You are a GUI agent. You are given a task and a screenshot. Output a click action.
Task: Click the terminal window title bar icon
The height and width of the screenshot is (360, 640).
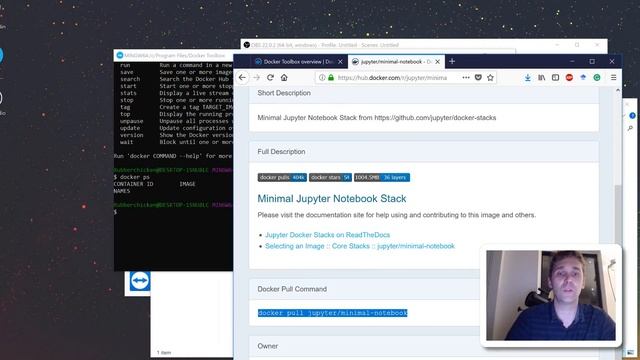click(x=120, y=55)
